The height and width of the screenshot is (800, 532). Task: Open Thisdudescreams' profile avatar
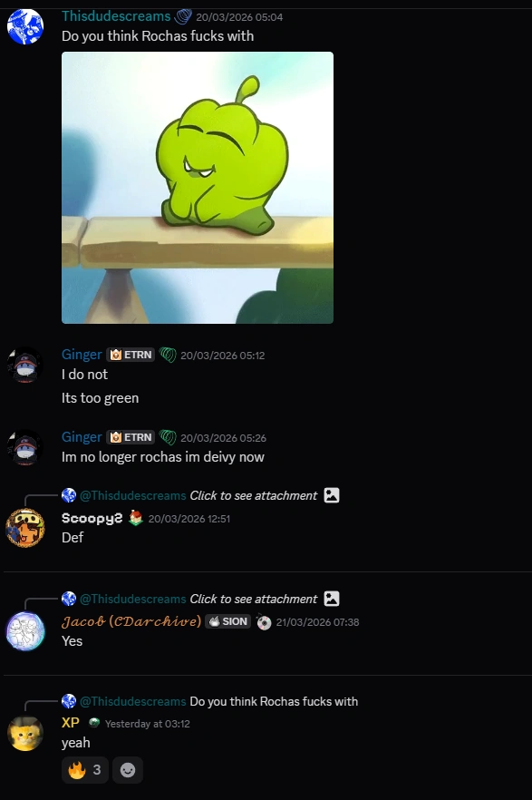25,26
